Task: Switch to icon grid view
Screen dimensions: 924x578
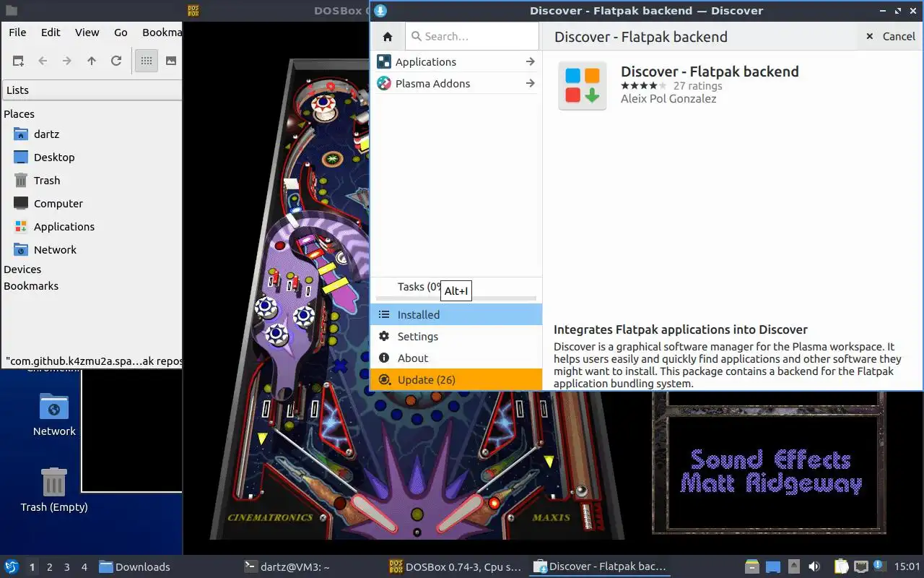Action: (147, 61)
